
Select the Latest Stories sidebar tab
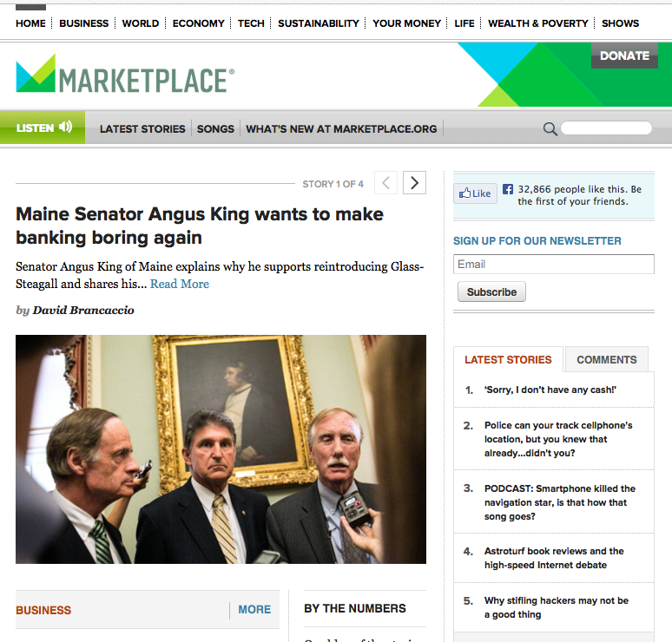pyautogui.click(x=508, y=359)
